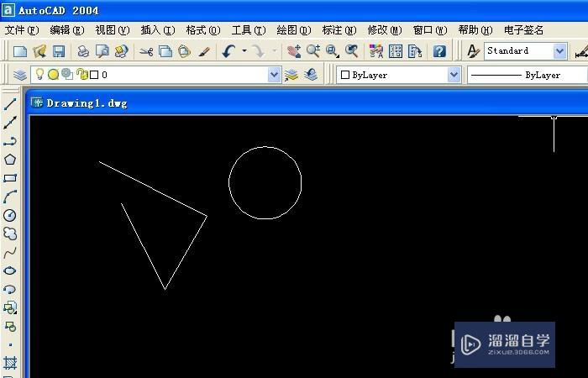
Task: Click the Redo arrow
Action: click(259, 51)
